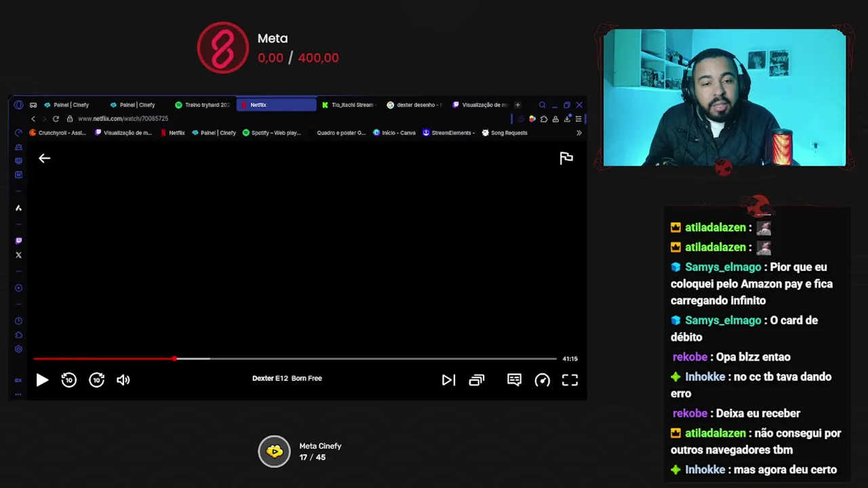
Task: Switch to Tio_Itachi Stream tab
Action: click(348, 105)
